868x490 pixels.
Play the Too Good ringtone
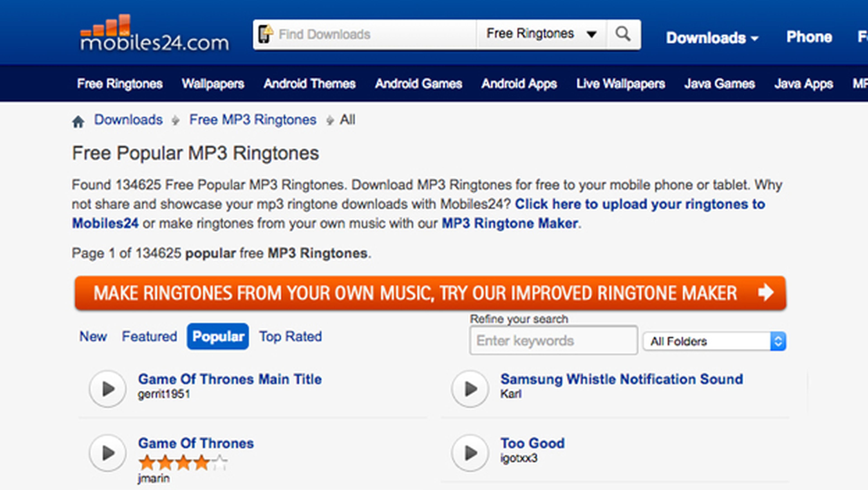pyautogui.click(x=470, y=453)
